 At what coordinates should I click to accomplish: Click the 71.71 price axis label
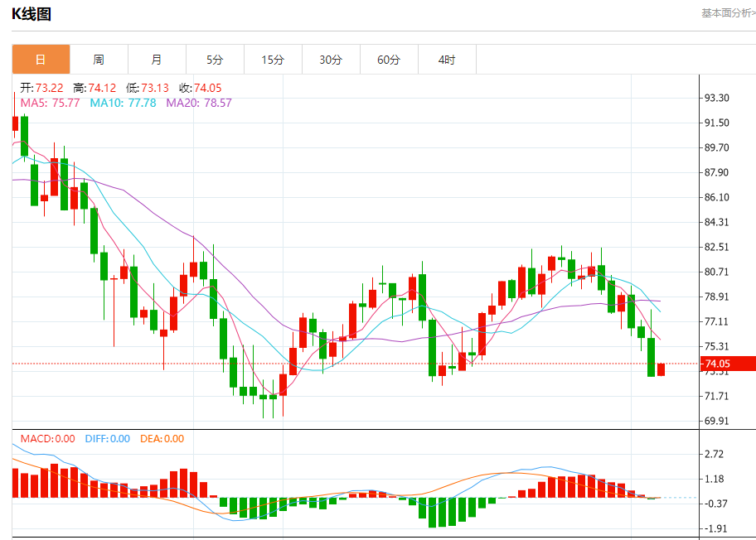tap(716, 396)
